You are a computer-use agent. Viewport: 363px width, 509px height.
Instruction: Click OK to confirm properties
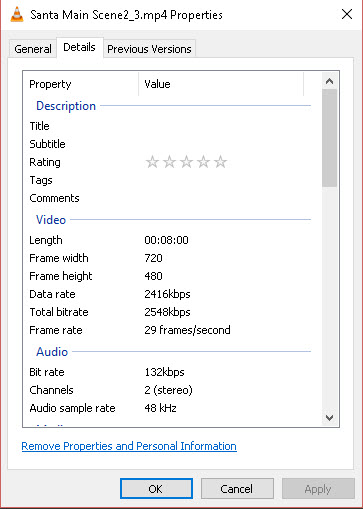point(156,489)
